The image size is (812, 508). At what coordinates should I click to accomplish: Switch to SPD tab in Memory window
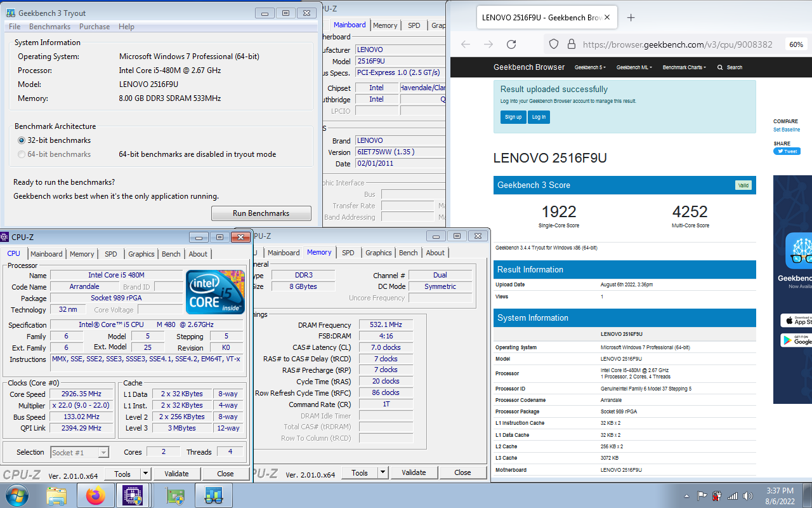coord(348,253)
